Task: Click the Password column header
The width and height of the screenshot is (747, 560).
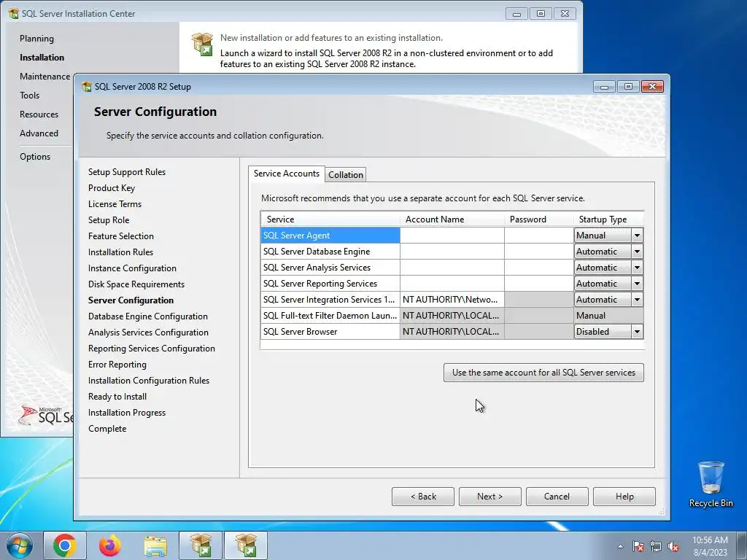Action: pyautogui.click(x=539, y=219)
